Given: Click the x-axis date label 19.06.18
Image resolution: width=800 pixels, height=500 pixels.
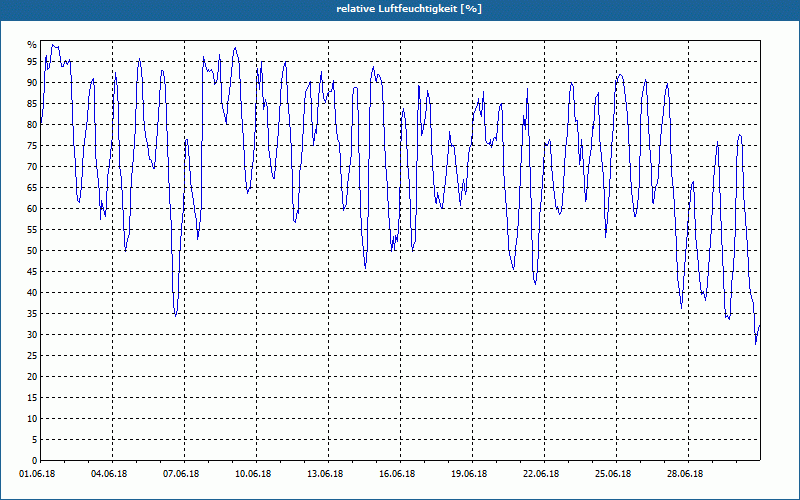Looking at the screenshot, I should coord(469,474).
